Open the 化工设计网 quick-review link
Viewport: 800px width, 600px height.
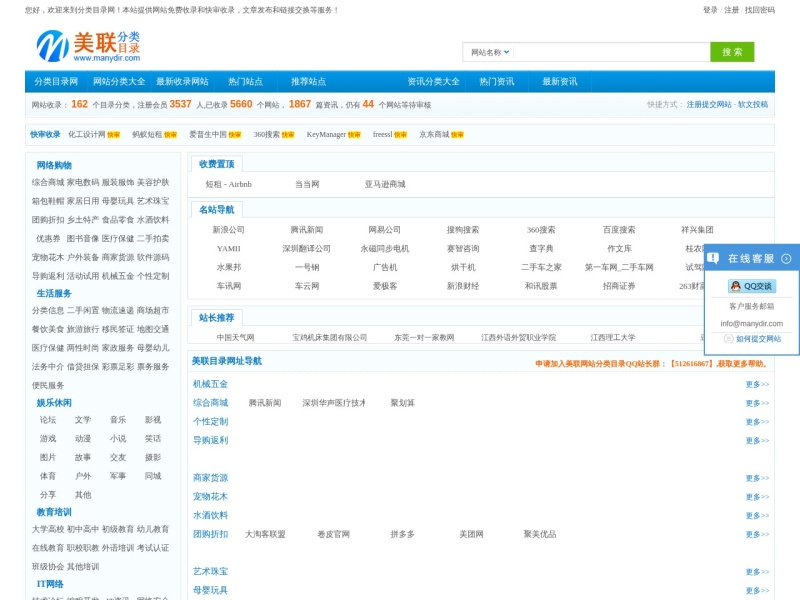[x=87, y=135]
